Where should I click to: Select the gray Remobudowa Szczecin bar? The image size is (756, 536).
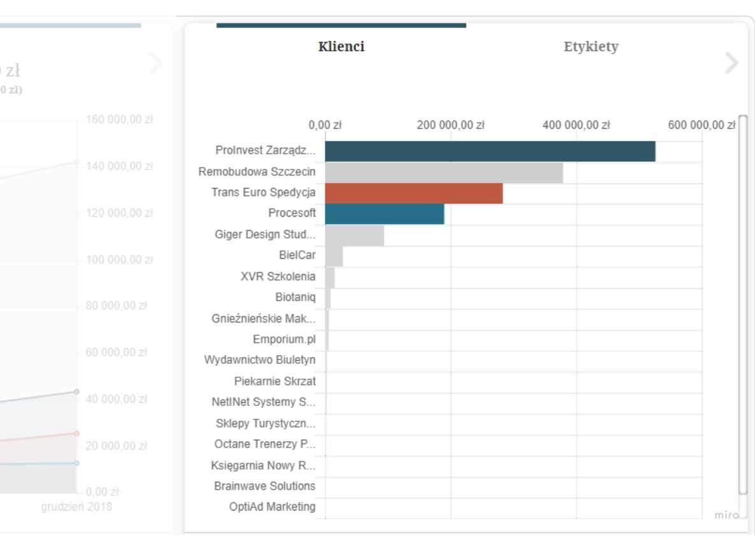click(443, 173)
